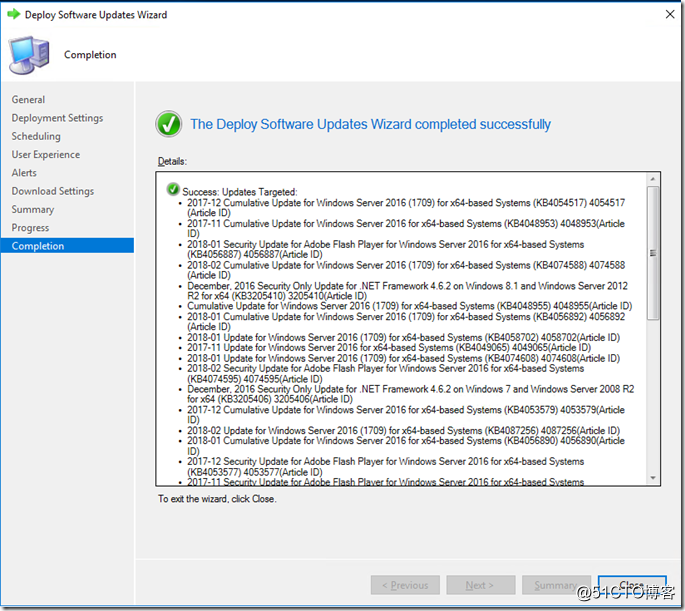The image size is (685, 611).
Task: Select the General step in sidebar
Action: pos(28,100)
